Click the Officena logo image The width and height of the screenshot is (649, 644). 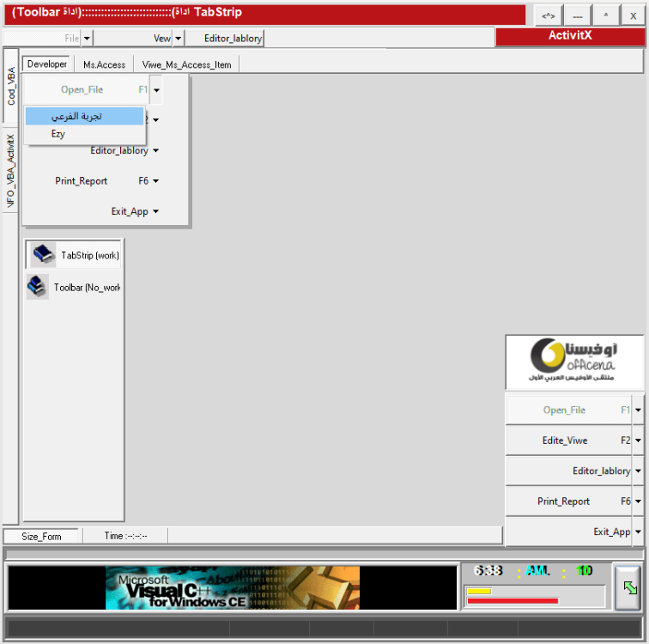coord(573,363)
